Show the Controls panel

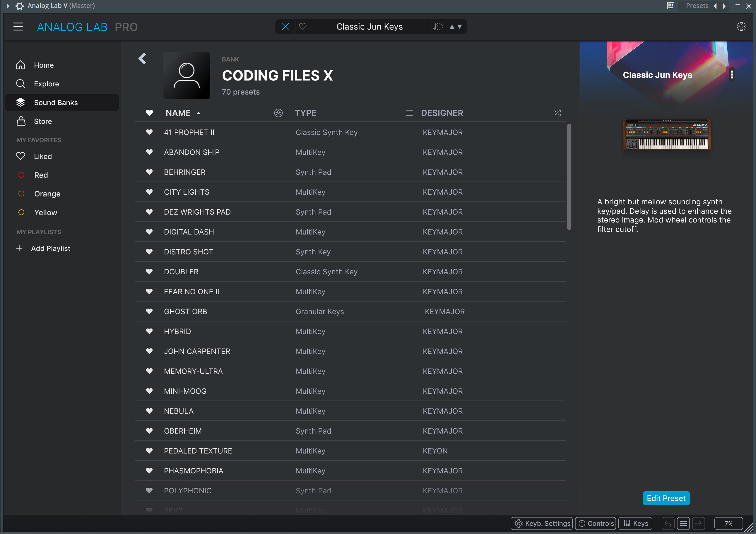[596, 523]
